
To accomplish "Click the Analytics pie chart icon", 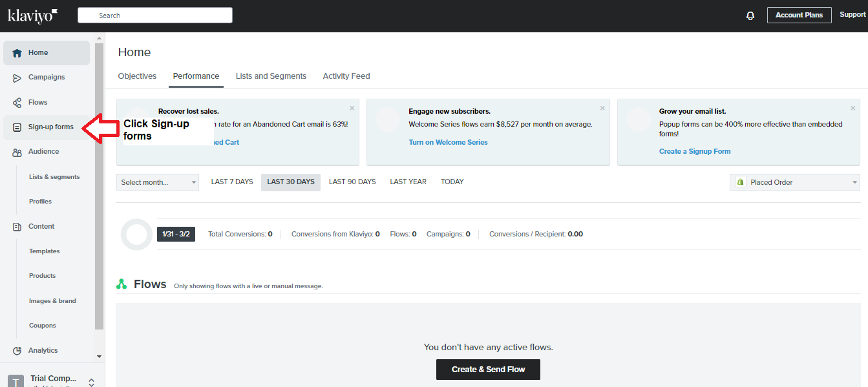I will pos(17,350).
